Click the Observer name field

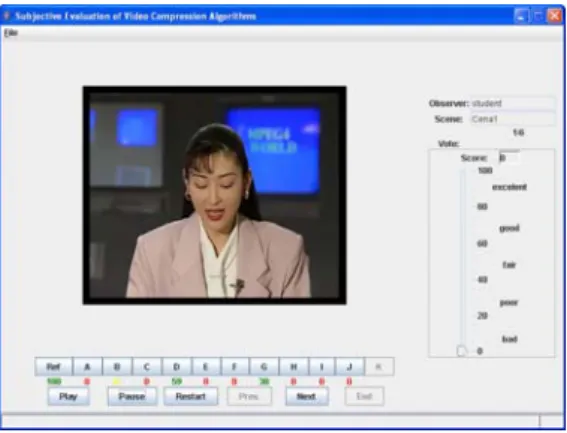coord(513,103)
